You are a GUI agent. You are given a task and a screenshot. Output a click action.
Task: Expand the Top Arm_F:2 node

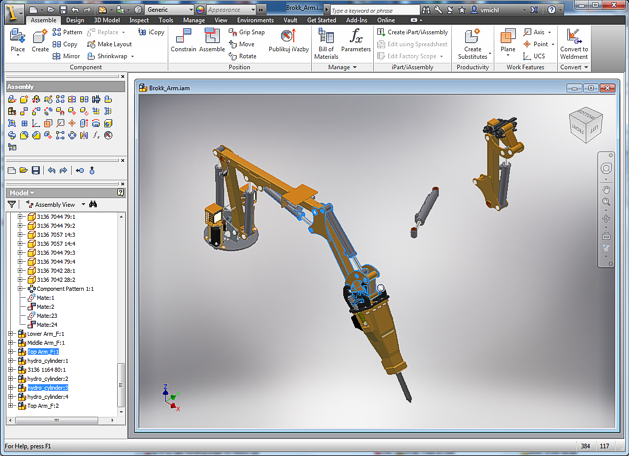(x=11, y=406)
